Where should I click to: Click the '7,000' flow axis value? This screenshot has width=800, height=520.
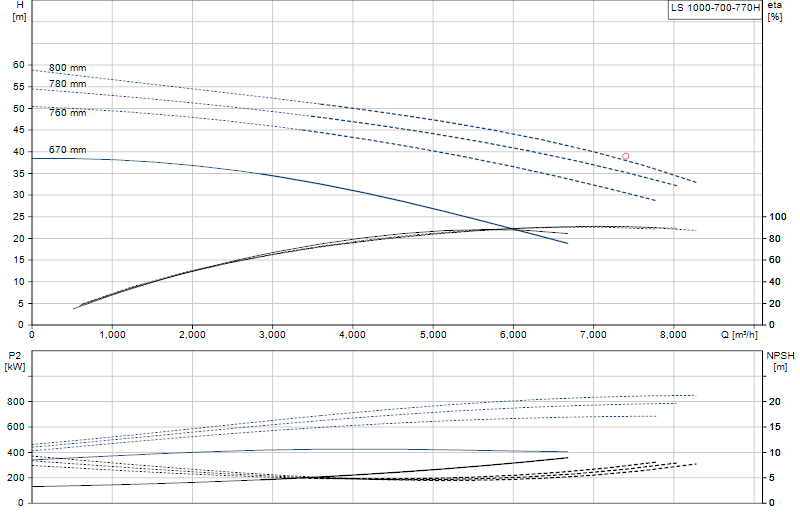coord(593,335)
